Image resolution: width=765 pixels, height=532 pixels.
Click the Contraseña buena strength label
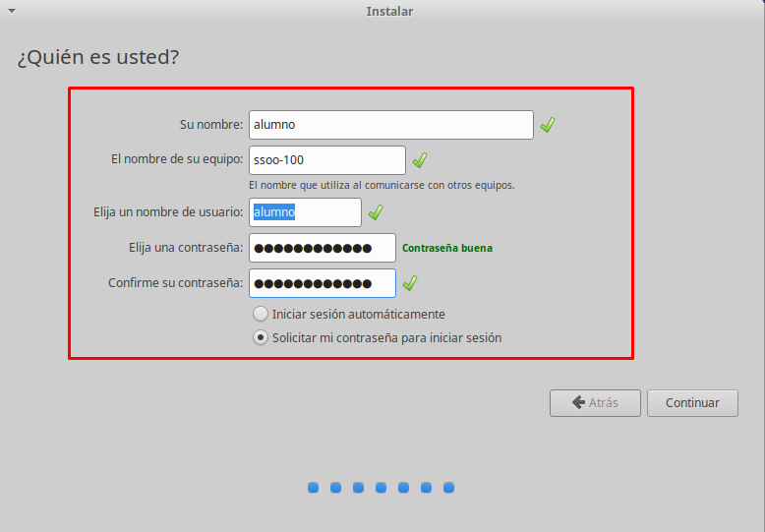[x=447, y=248]
